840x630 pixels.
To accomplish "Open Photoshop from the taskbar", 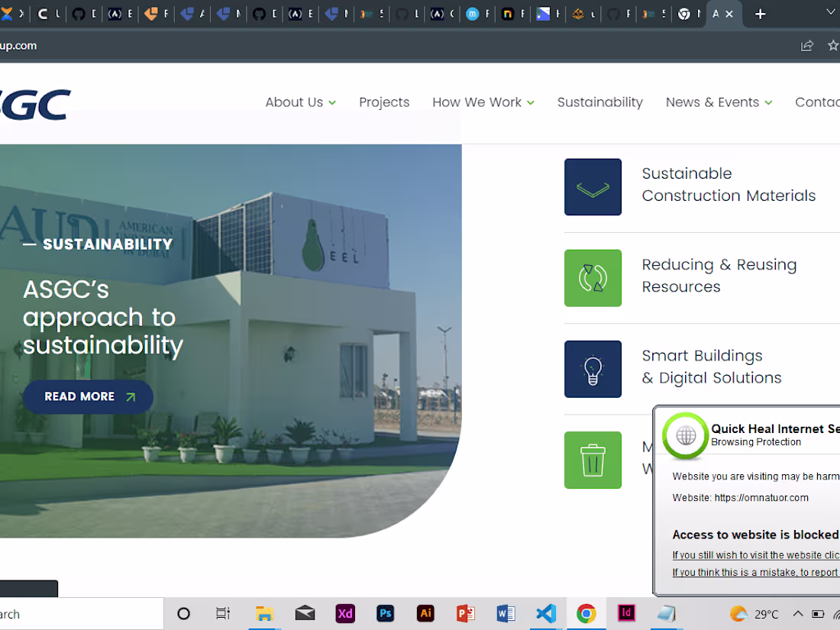I will click(385, 613).
